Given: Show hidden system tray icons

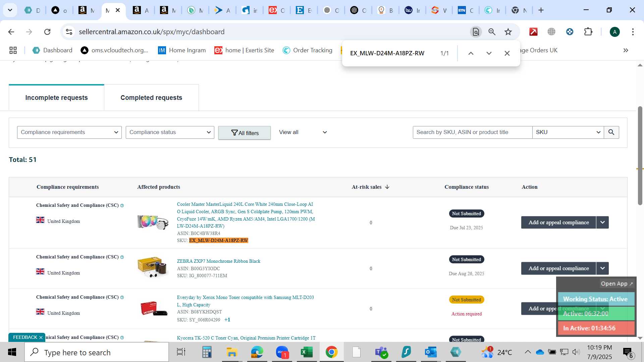Looking at the screenshot, I should [528, 352].
